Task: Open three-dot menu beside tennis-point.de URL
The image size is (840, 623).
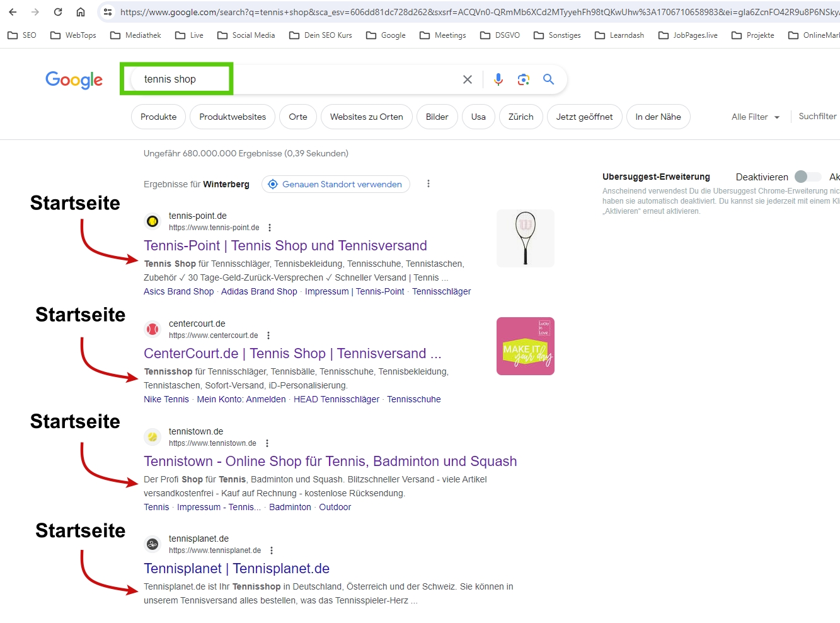Action: click(270, 228)
